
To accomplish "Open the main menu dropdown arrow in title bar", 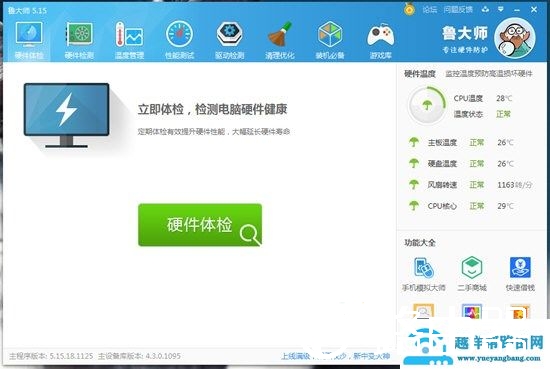I will [x=501, y=9].
